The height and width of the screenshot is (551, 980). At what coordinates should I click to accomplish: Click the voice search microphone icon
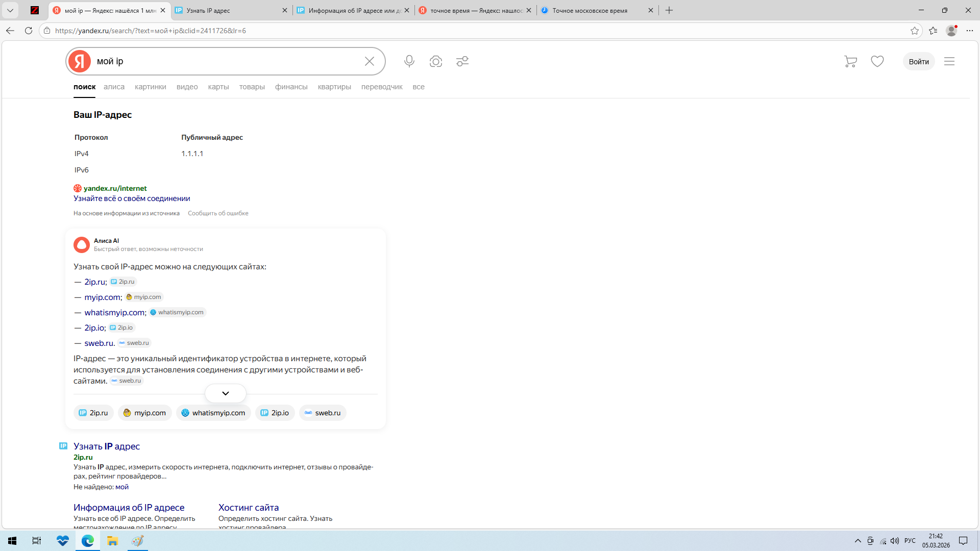coord(409,61)
